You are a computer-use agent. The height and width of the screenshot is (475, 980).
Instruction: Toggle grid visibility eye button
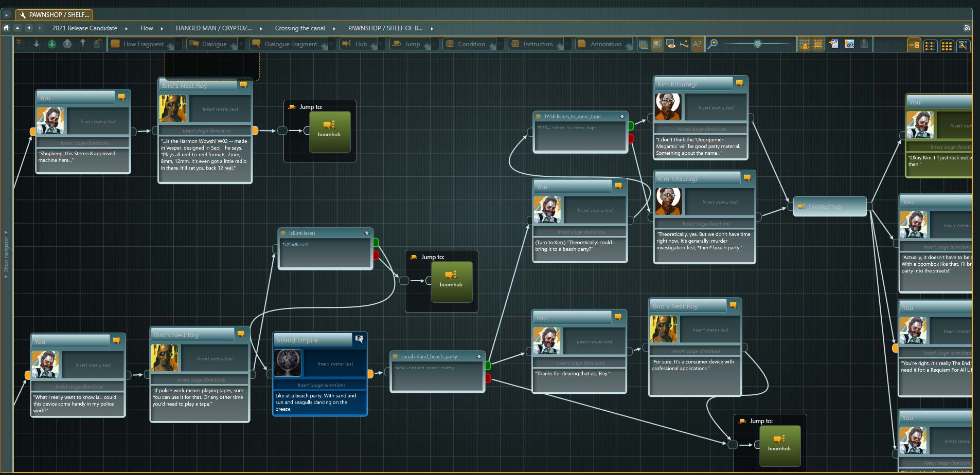point(804,45)
